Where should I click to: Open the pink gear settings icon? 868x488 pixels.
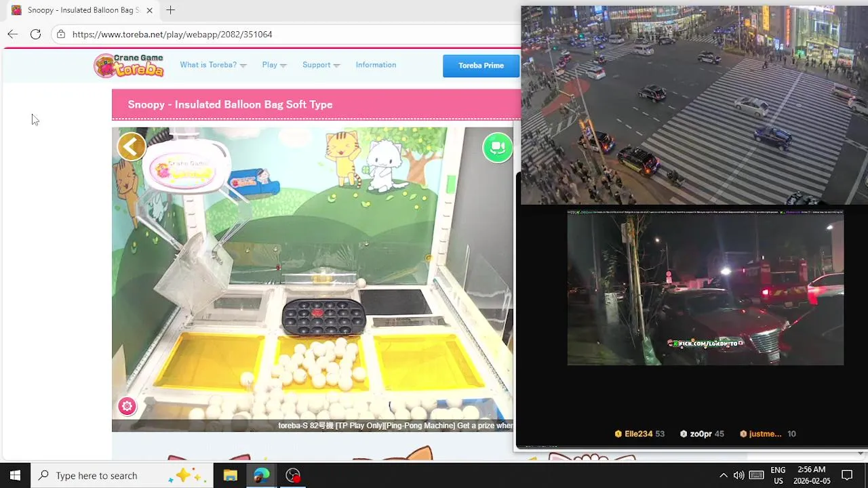(127, 406)
